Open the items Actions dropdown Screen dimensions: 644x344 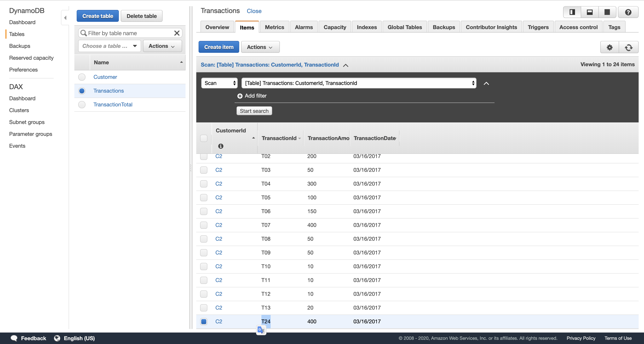pos(260,47)
